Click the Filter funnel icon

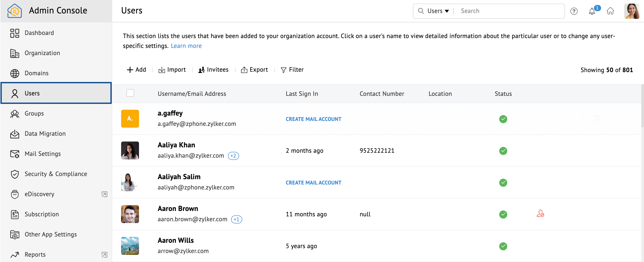coord(283,70)
